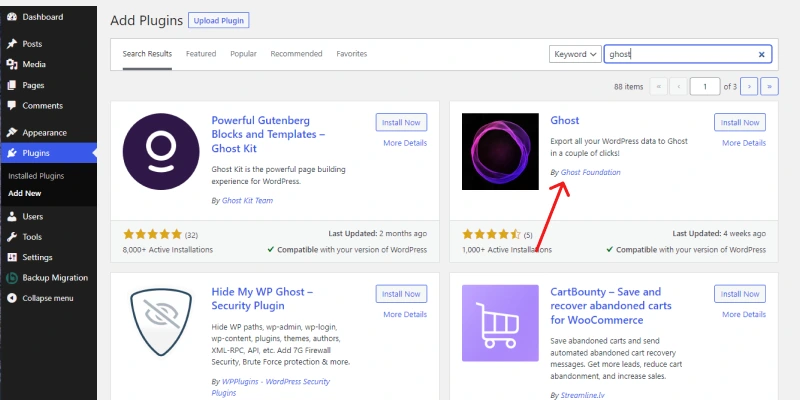Click the Backup Migration icon

click(12, 278)
